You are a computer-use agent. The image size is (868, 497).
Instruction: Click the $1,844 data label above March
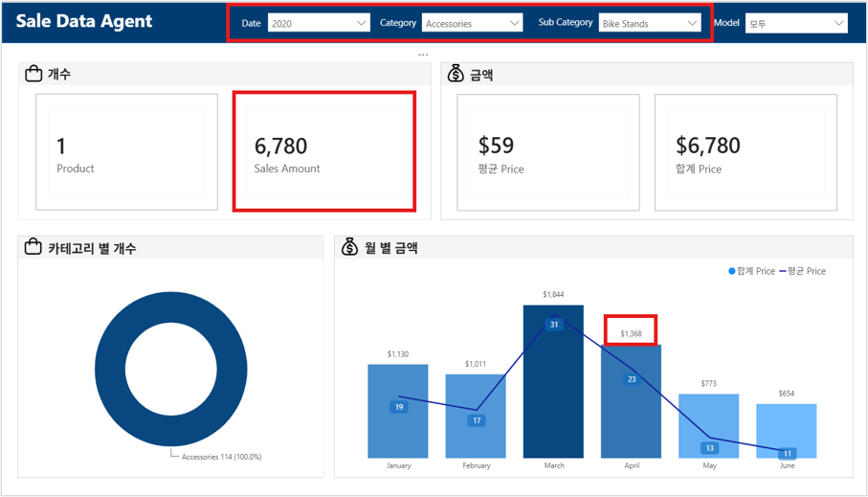coord(553,294)
